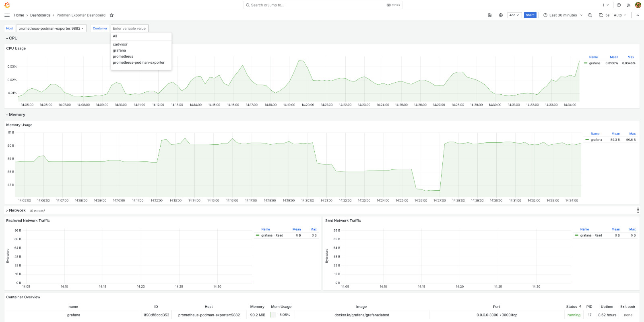
Task: Choose grafana from the Container list
Action: (141, 50)
